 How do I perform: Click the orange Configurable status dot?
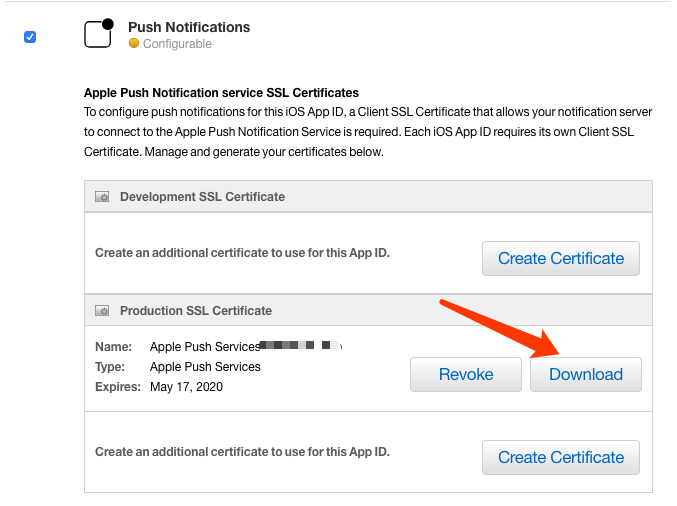point(134,43)
